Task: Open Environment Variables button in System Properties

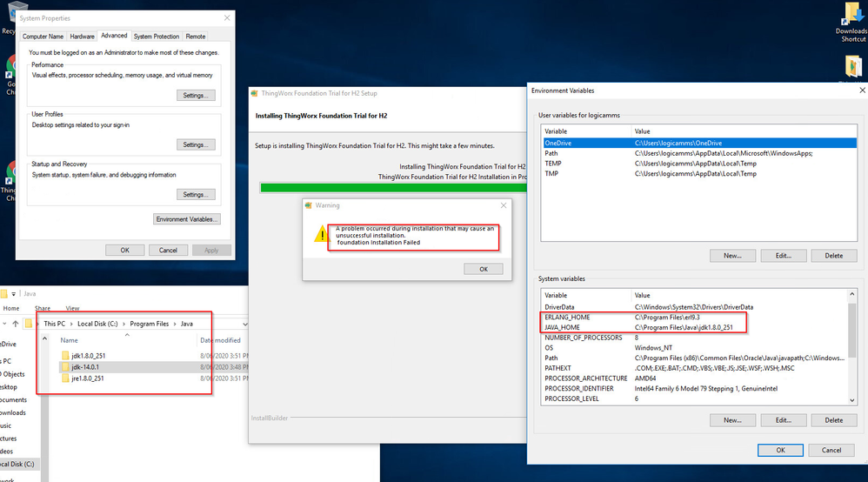Action: [x=186, y=219]
